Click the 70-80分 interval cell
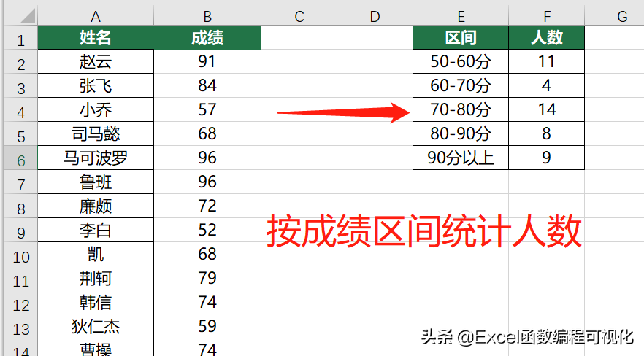The image size is (644, 356). tap(461, 110)
